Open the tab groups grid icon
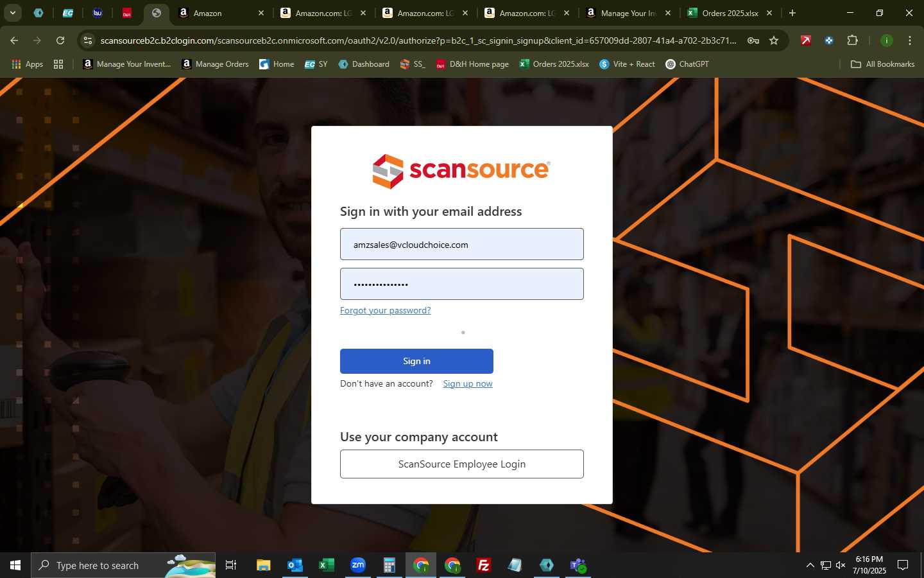This screenshot has height=578, width=924. (x=58, y=64)
